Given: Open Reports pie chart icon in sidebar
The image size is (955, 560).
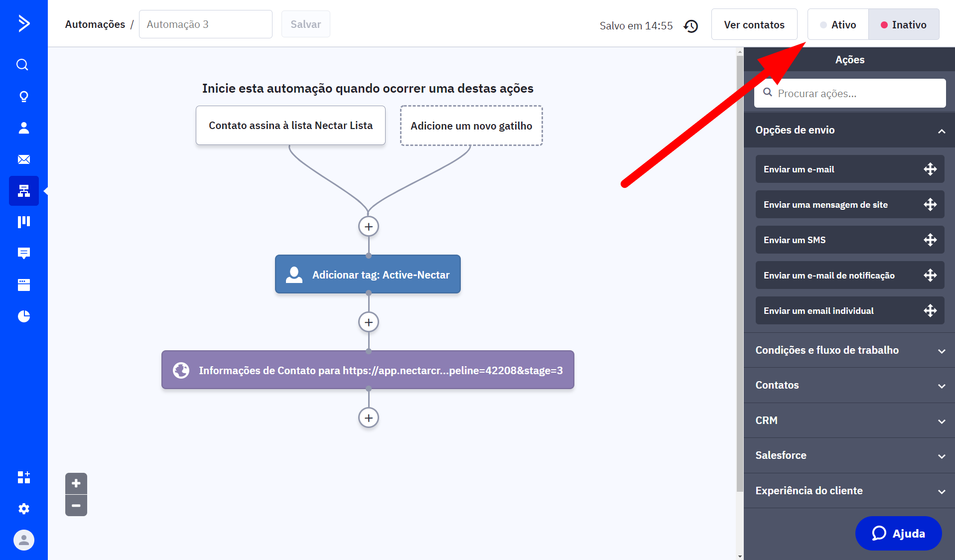Looking at the screenshot, I should coord(23,316).
